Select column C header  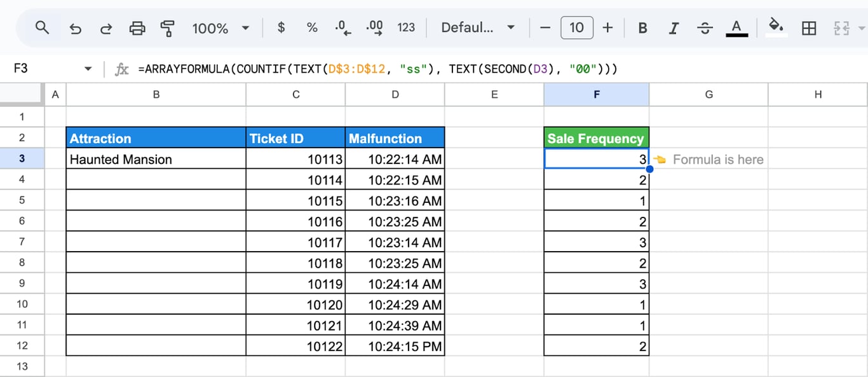(x=296, y=94)
